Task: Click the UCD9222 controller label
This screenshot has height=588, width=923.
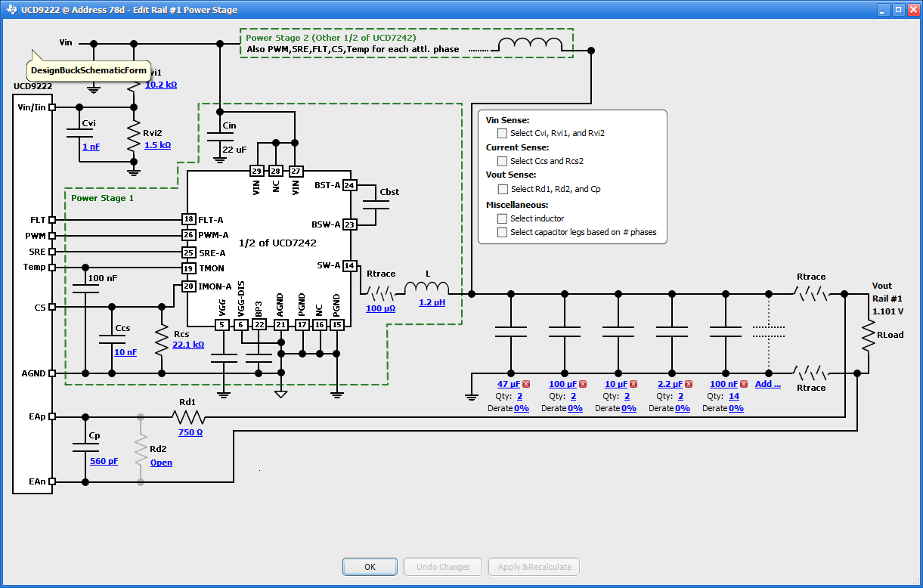Action: coord(33,87)
